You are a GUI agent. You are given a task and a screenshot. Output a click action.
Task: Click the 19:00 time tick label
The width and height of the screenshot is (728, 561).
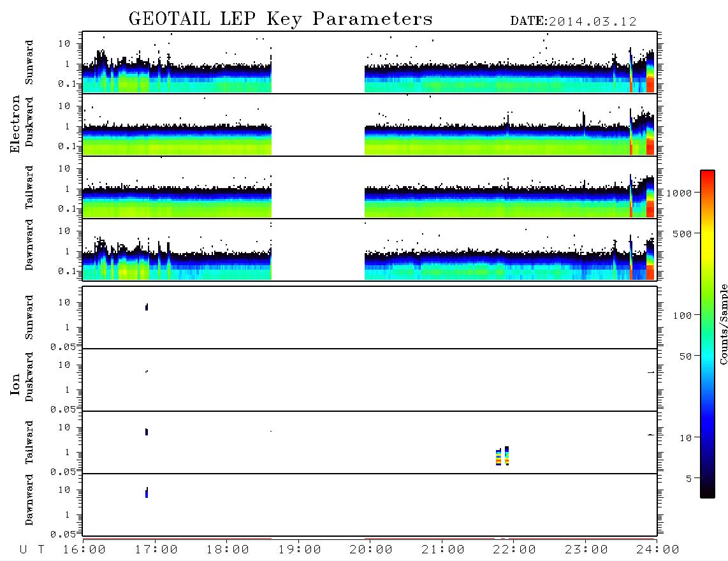coord(300,550)
